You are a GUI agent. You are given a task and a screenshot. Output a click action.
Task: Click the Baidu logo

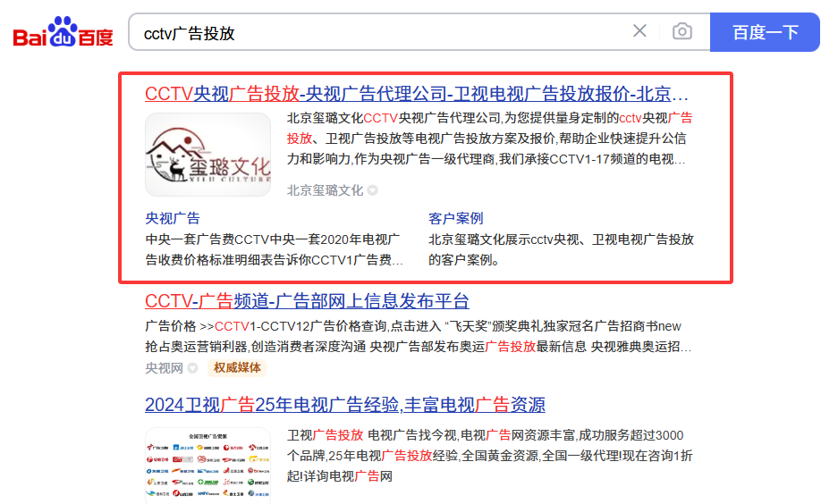(63, 33)
